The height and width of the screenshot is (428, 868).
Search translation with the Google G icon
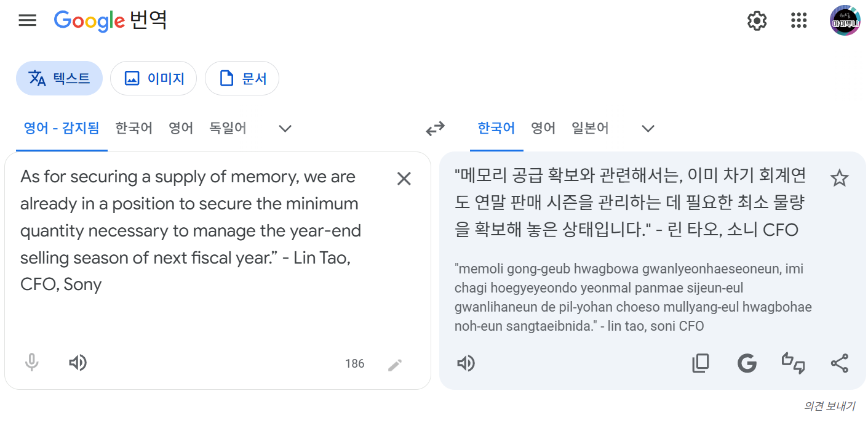coord(747,364)
